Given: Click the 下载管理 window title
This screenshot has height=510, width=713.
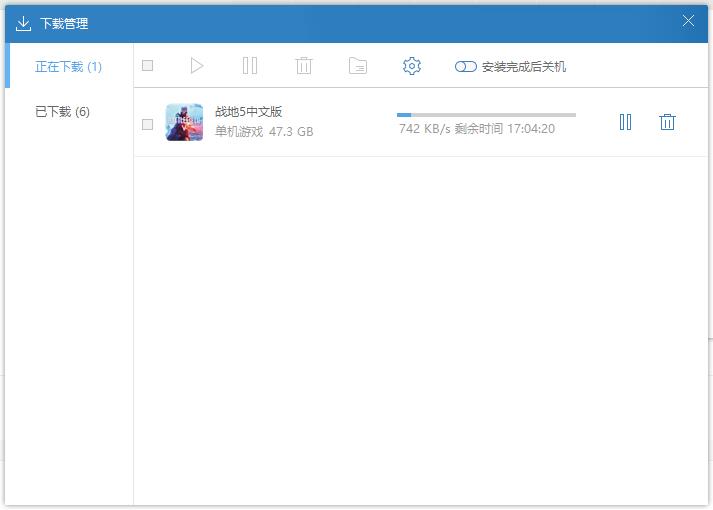Looking at the screenshot, I should 64,24.
